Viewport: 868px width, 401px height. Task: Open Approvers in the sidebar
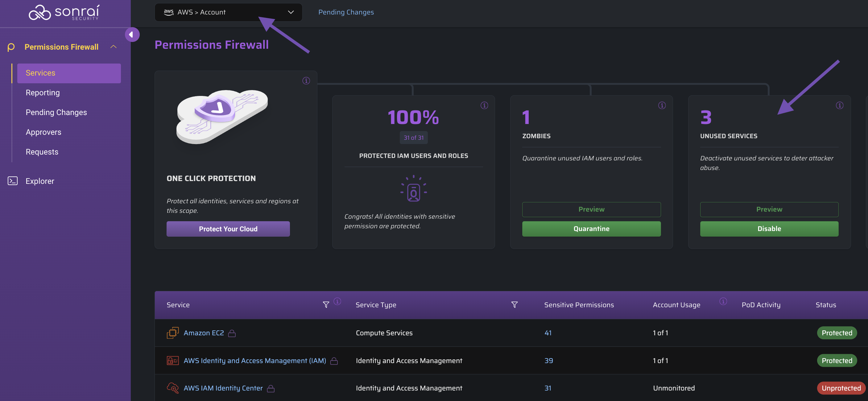(43, 132)
